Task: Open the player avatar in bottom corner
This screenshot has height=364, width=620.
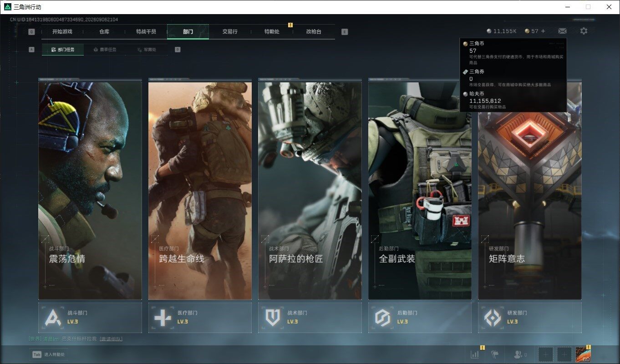Action: pos(583,354)
